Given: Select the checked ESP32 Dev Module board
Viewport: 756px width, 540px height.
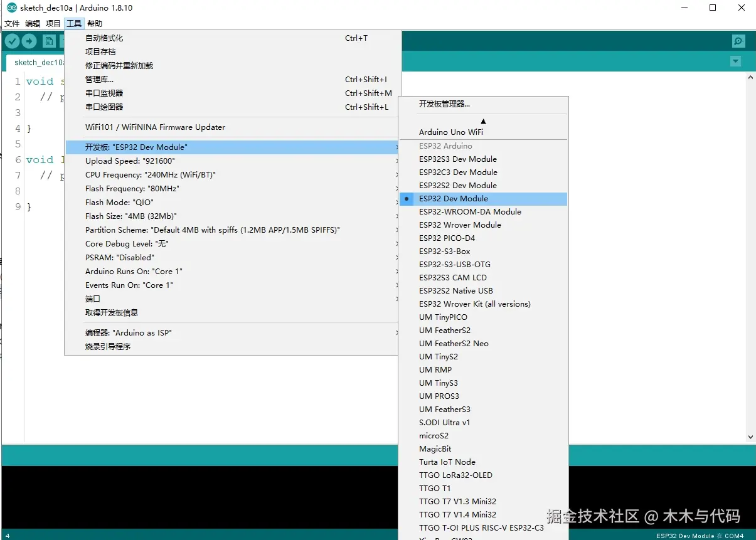Looking at the screenshot, I should click(483, 199).
